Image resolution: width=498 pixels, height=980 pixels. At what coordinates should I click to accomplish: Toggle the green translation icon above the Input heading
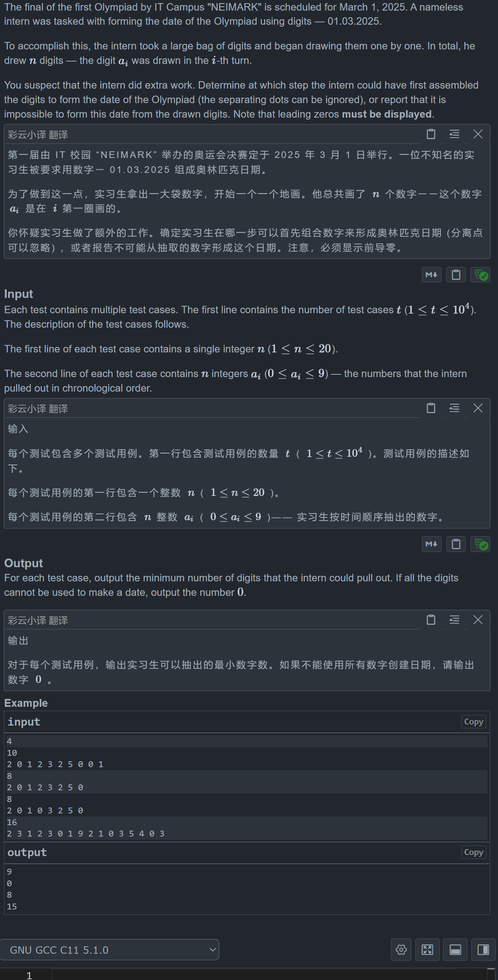481,275
